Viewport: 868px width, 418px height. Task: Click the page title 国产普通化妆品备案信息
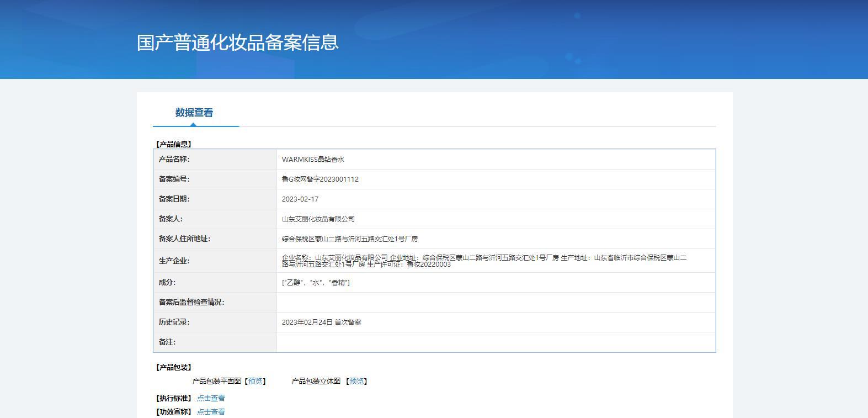238,43
